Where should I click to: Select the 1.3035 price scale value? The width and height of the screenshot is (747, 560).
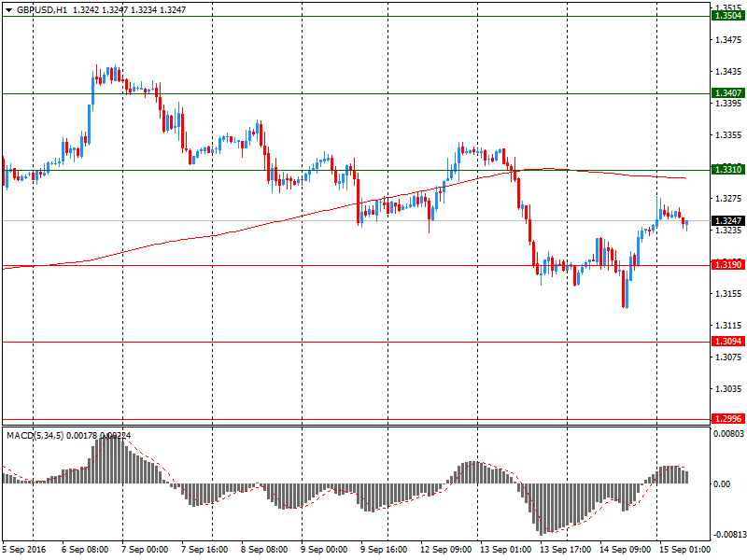click(x=728, y=388)
